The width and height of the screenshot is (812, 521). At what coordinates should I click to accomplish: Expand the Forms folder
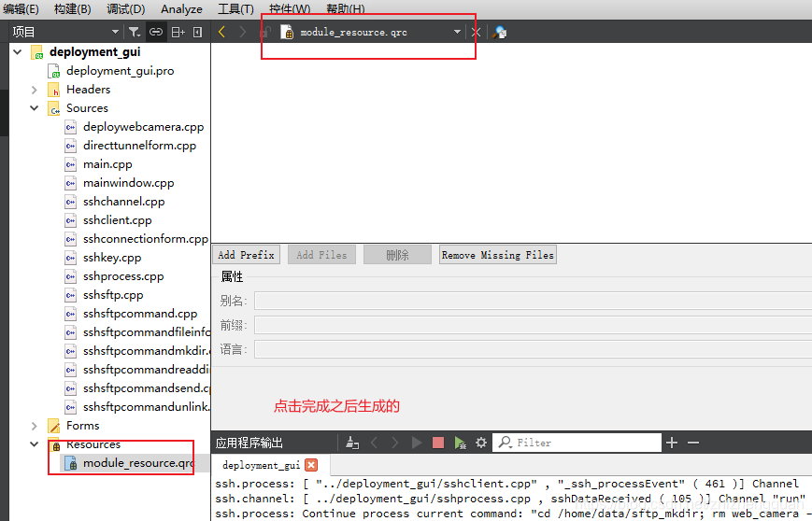pos(35,426)
